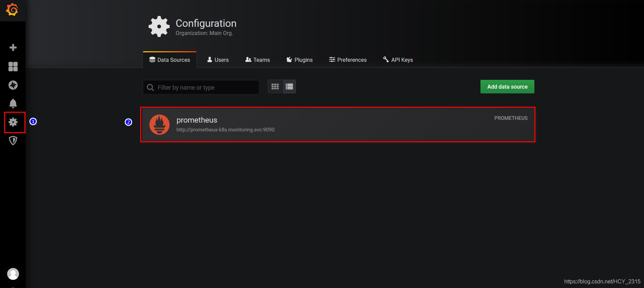Click the Prometheus flame logo icon

[x=159, y=125]
